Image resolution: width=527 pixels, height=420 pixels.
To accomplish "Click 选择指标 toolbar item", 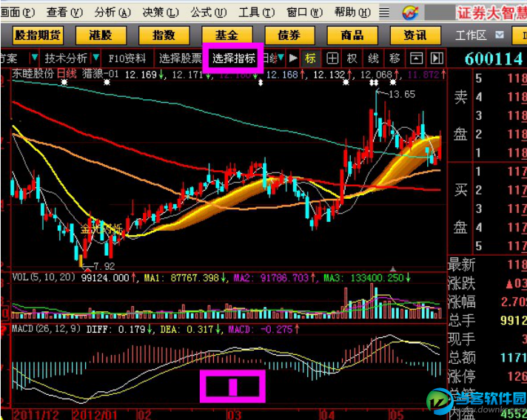I will tap(234, 58).
